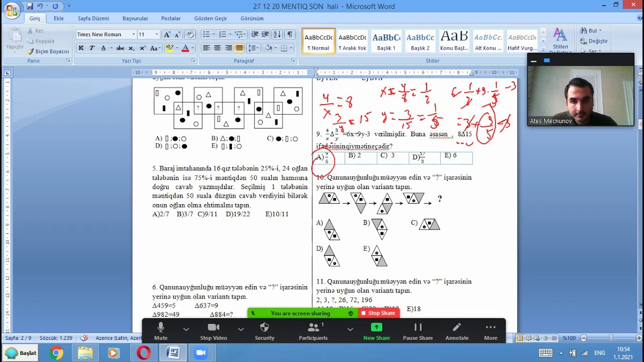Click Başlat start button

point(21,353)
